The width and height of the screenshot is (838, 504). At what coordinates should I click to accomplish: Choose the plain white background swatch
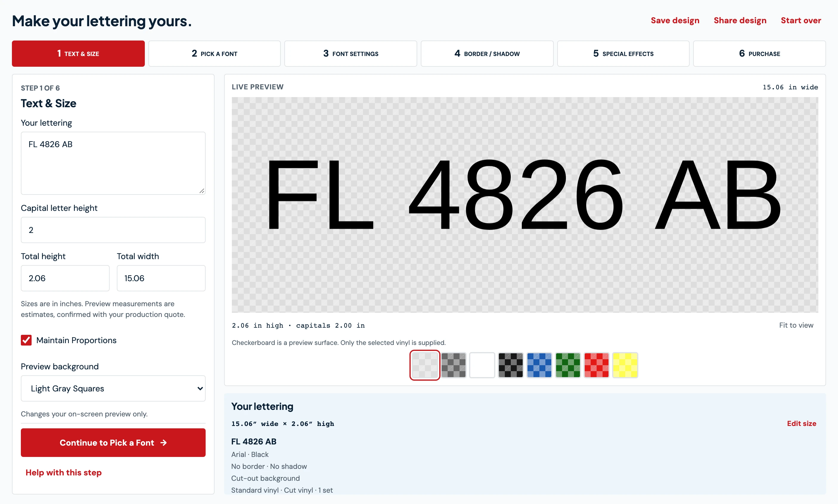pyautogui.click(x=482, y=365)
